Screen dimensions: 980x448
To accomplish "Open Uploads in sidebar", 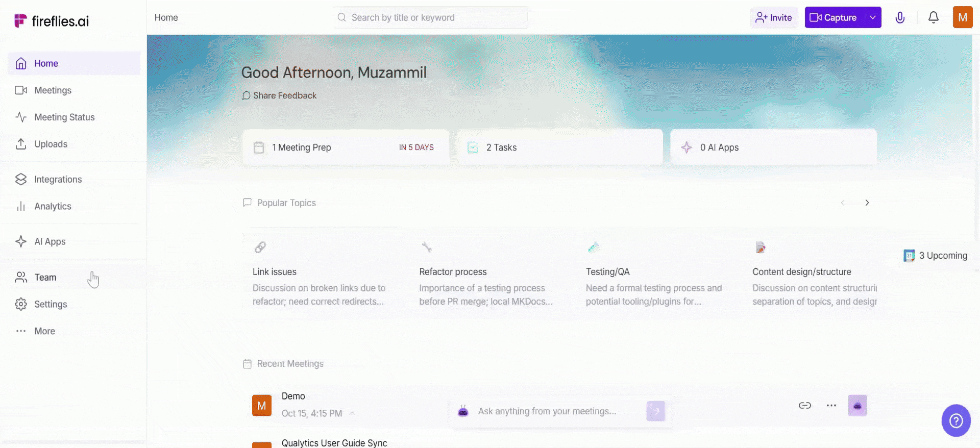I will [74, 144].
